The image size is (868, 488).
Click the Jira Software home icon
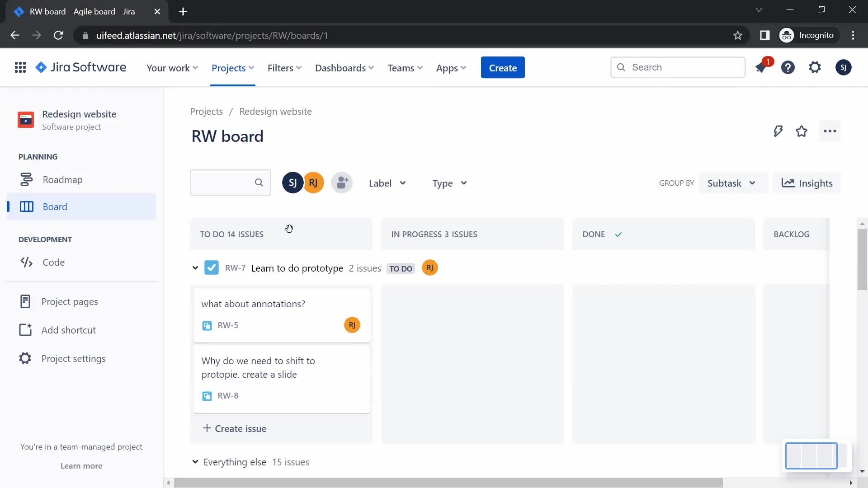pyautogui.click(x=42, y=67)
